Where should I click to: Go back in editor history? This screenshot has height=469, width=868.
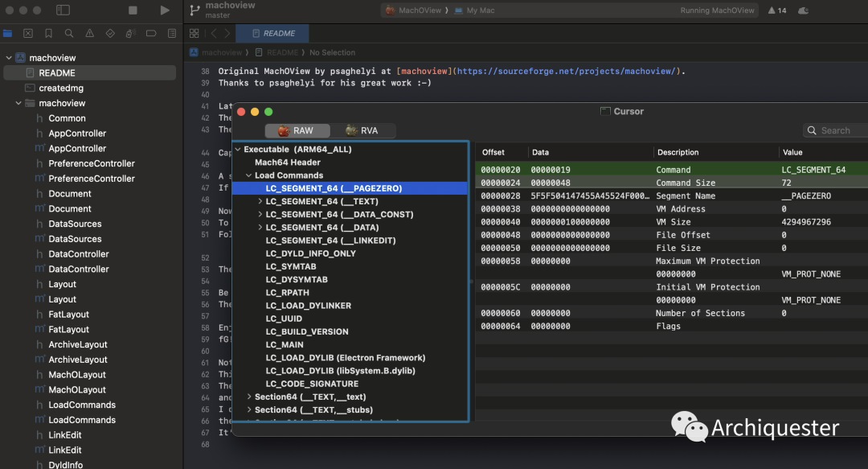pos(214,33)
